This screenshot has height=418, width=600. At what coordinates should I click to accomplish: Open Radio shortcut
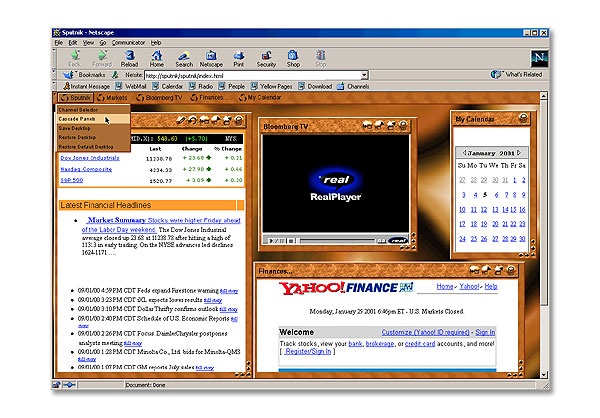click(201, 87)
